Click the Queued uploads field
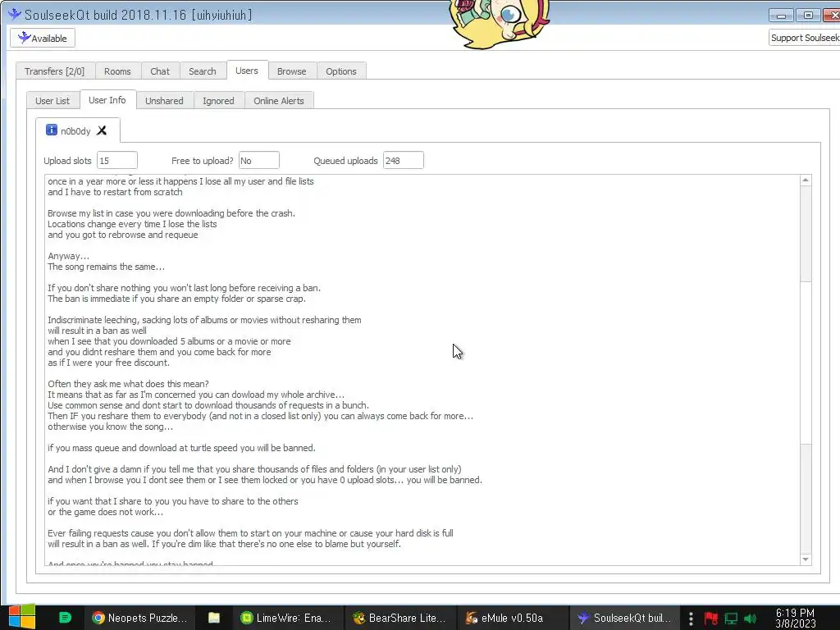 pos(403,161)
